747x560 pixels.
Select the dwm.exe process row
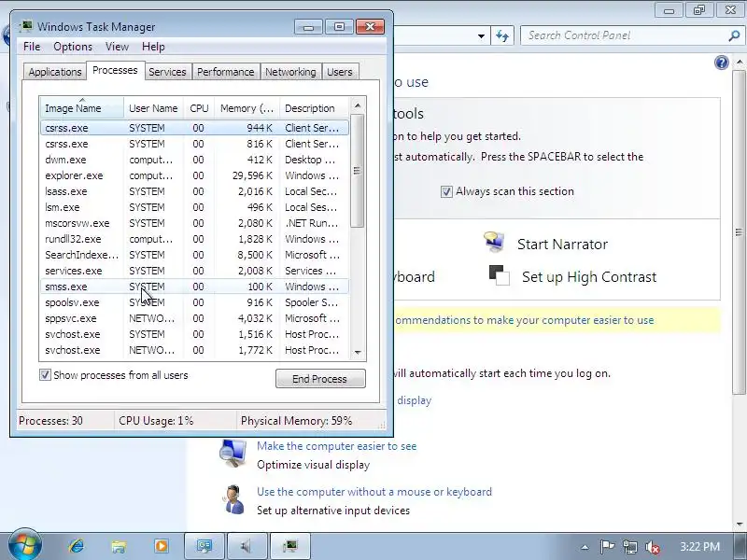(x=194, y=160)
